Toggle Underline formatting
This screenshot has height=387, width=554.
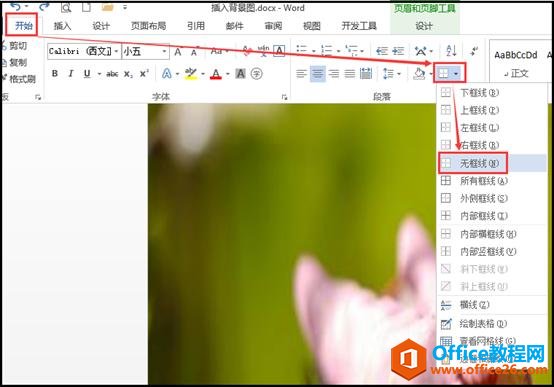[87, 74]
